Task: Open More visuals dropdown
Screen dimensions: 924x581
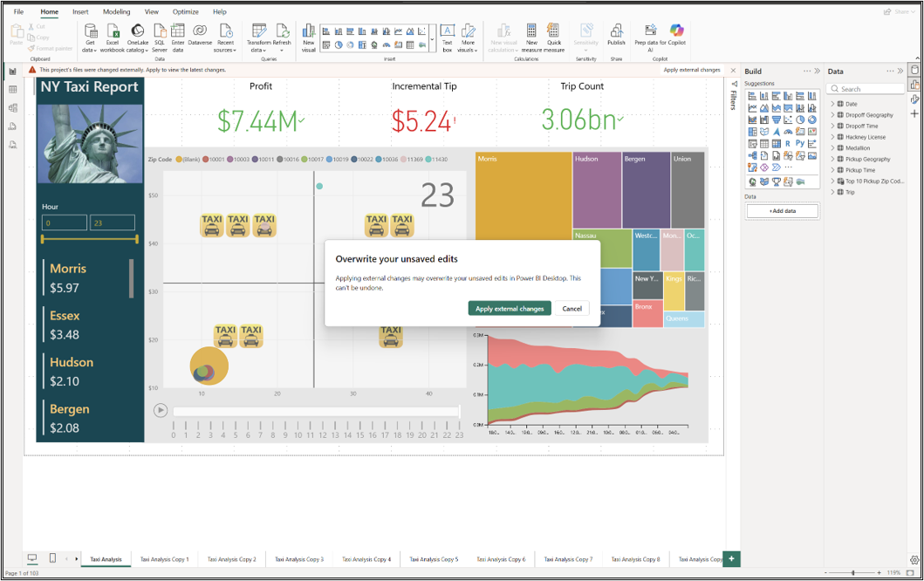Action: (x=468, y=38)
